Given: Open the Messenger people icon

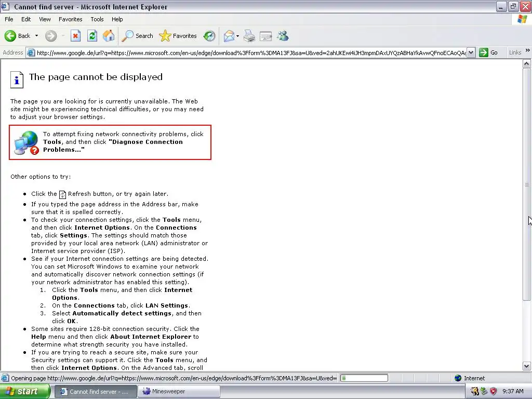Looking at the screenshot, I should pyautogui.click(x=283, y=36).
